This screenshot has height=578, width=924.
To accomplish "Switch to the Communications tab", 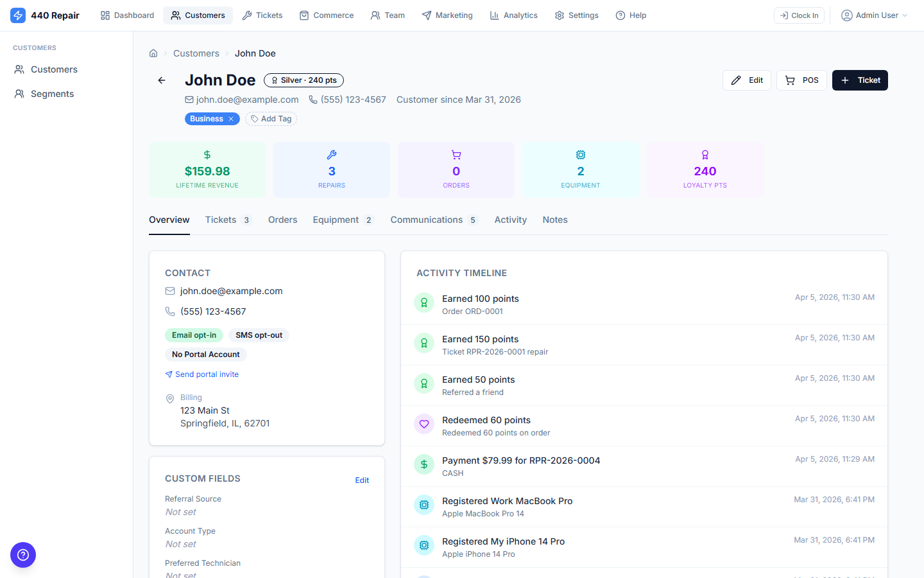I will [427, 220].
